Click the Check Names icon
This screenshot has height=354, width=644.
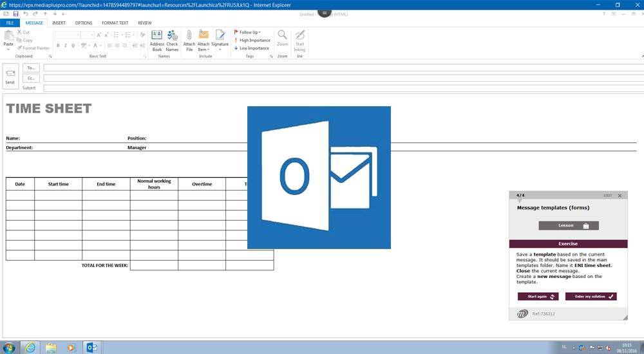[x=172, y=39]
